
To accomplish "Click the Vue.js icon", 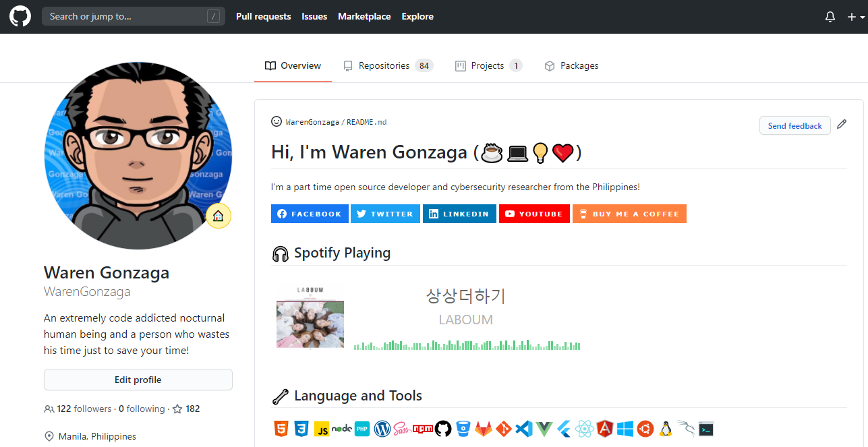I will (544, 428).
